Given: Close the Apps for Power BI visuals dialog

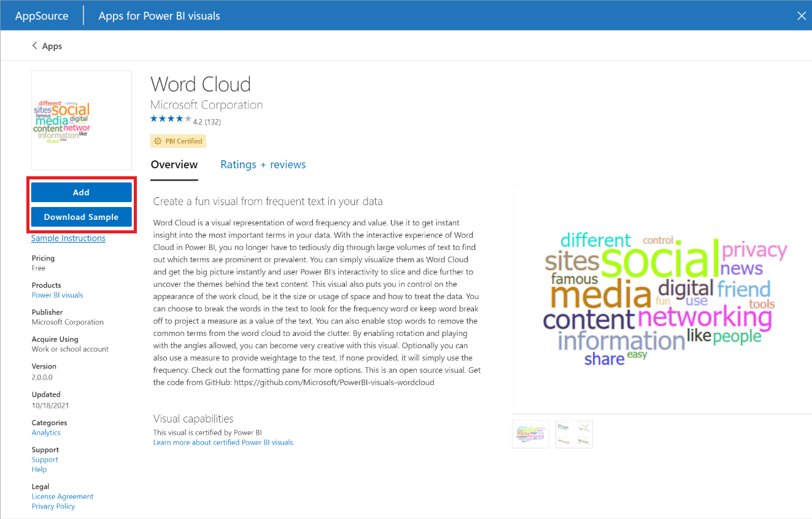Looking at the screenshot, I should click(x=802, y=15).
